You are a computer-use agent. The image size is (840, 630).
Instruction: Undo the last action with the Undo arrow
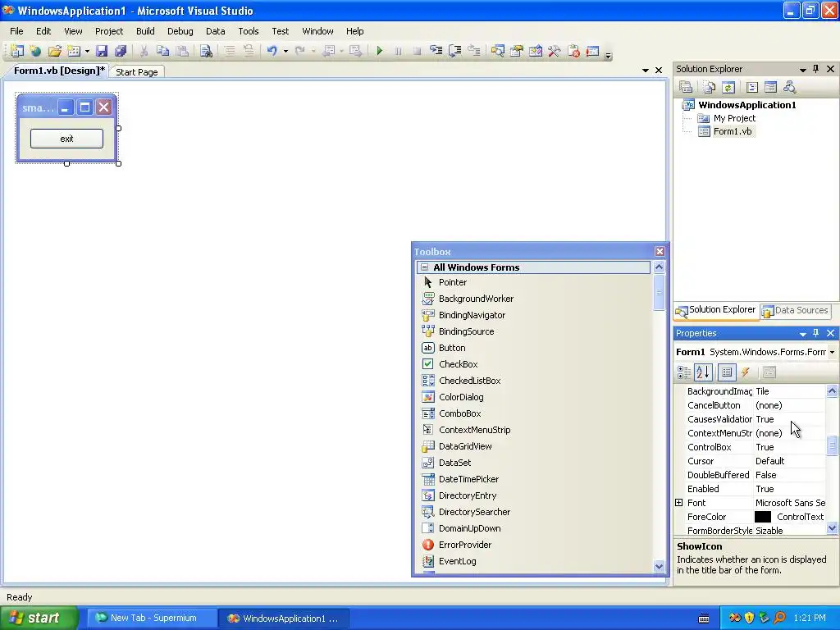272,51
